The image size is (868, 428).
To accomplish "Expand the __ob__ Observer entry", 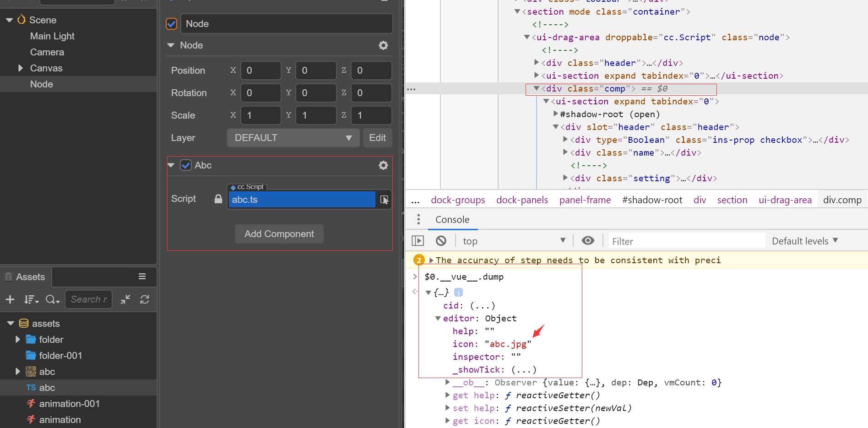I will [447, 382].
